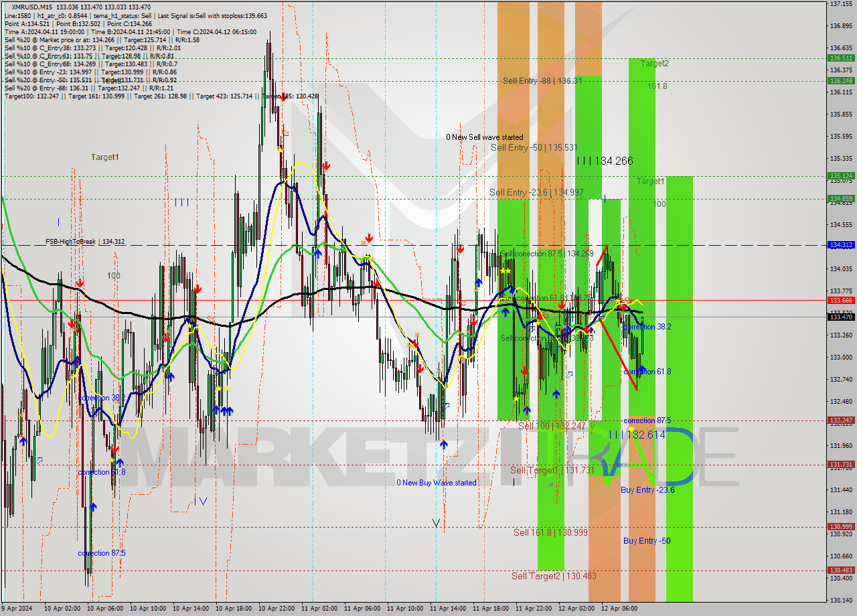
Task: Click the green 135.124 price tag
Action: coord(842,176)
